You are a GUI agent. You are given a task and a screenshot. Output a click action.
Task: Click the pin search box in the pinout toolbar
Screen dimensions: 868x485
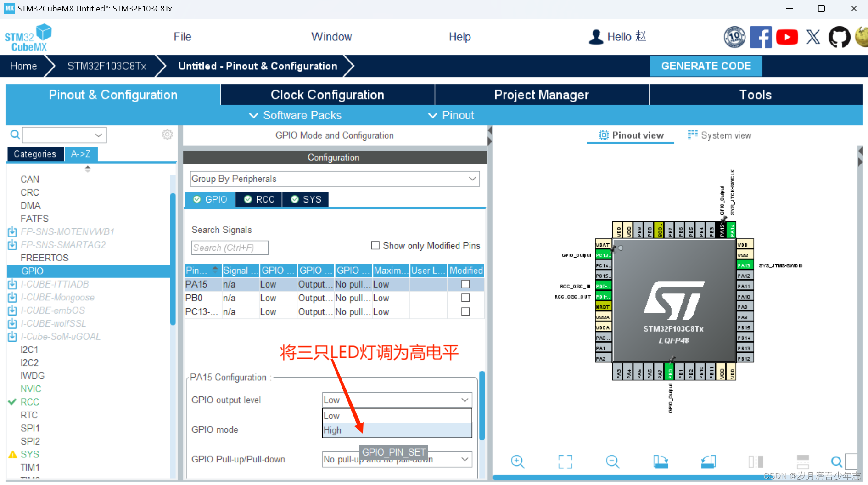tap(851, 462)
